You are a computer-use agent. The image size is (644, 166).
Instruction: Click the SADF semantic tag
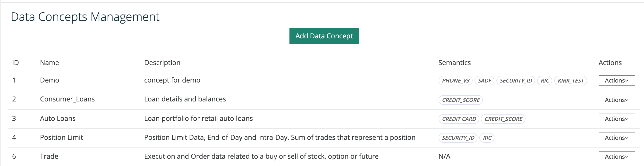[484, 81]
